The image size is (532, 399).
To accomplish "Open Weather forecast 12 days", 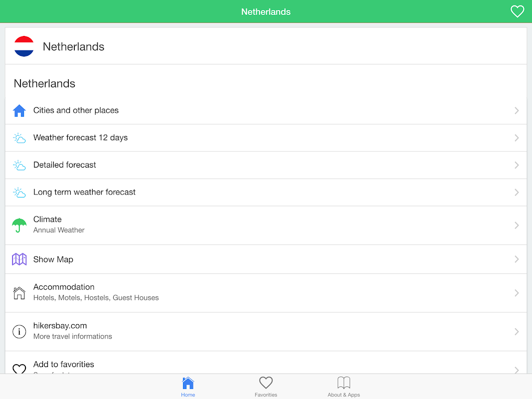I will 266,138.
